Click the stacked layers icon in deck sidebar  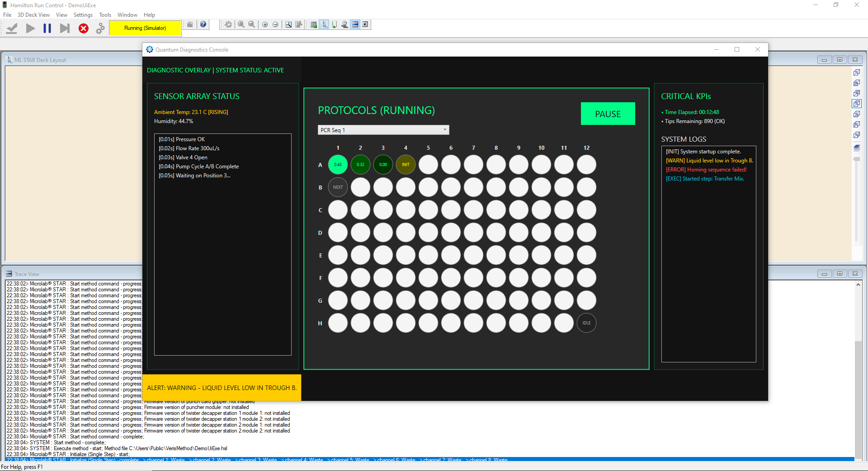(x=856, y=147)
